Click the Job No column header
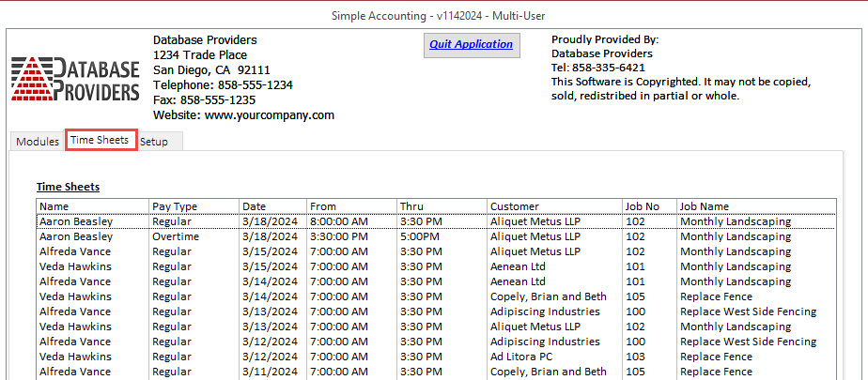 pos(642,206)
